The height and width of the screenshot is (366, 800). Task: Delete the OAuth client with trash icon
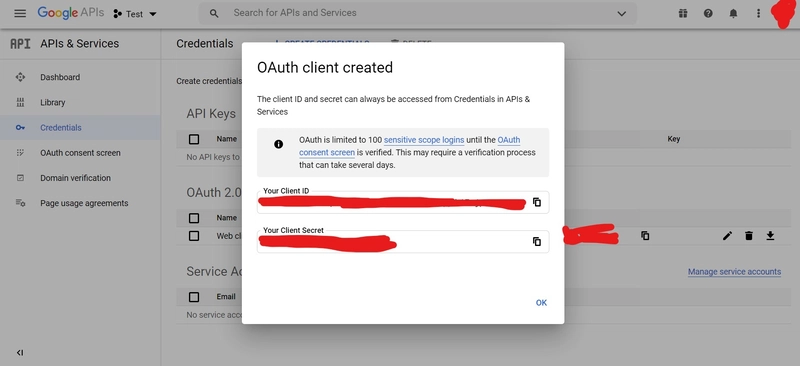click(748, 235)
